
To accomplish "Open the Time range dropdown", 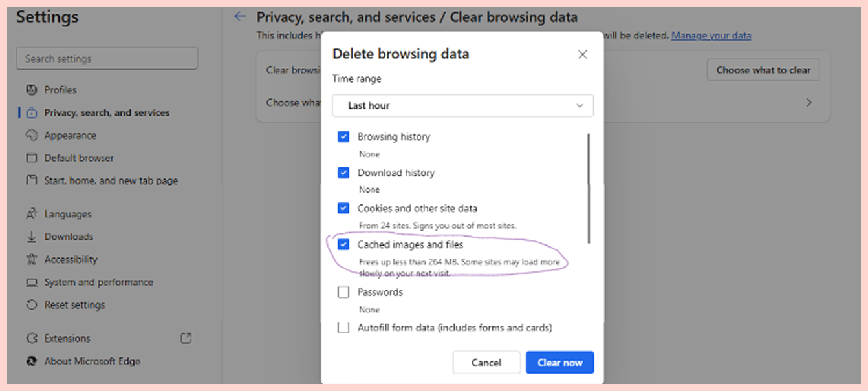I will (x=462, y=106).
